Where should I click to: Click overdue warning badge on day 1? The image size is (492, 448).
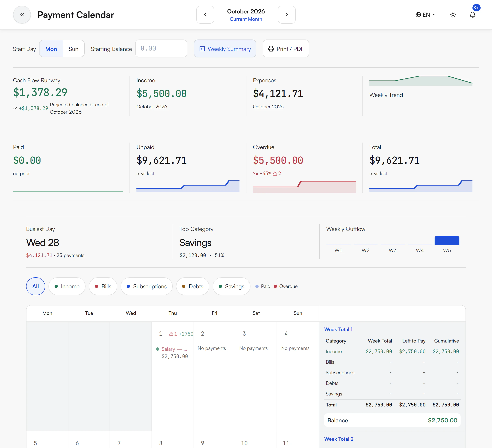point(173,334)
